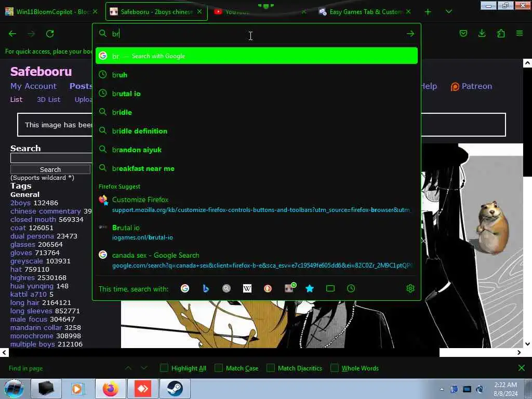The image size is (532, 399).
Task: Close the Find in page bar
Action: pyautogui.click(x=522, y=368)
